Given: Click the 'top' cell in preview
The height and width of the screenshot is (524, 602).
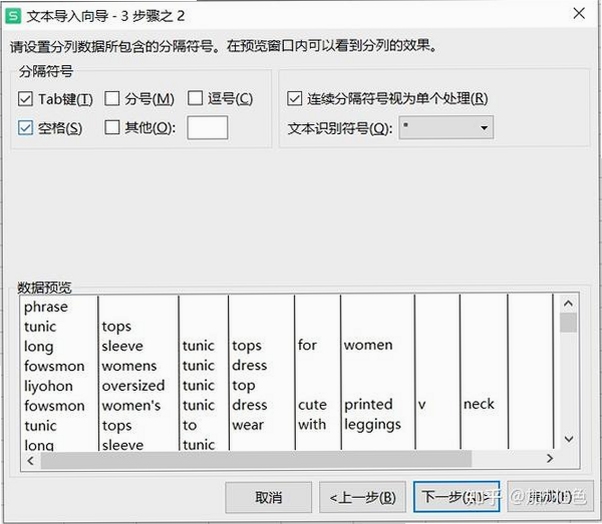Looking at the screenshot, I should 243,386.
